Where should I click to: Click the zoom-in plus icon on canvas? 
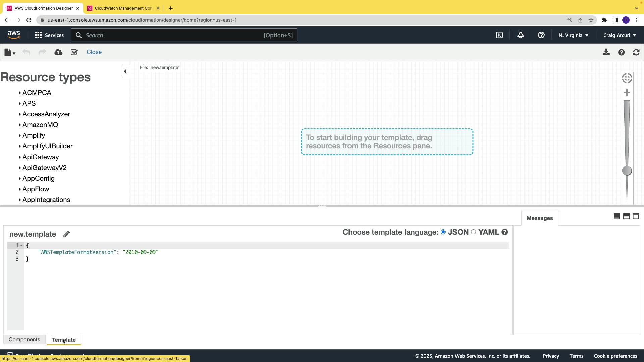pyautogui.click(x=627, y=93)
